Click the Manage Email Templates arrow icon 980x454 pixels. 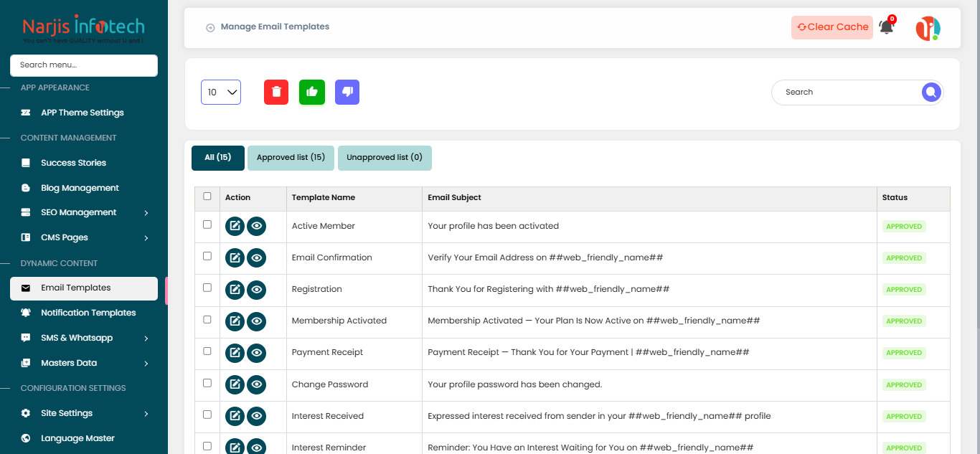point(210,27)
